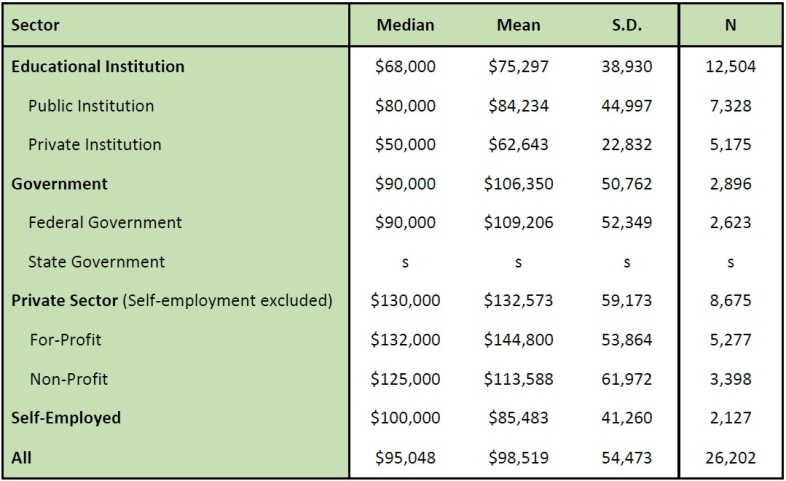
Task: Click the S.D. column header
Action: [x=627, y=25]
